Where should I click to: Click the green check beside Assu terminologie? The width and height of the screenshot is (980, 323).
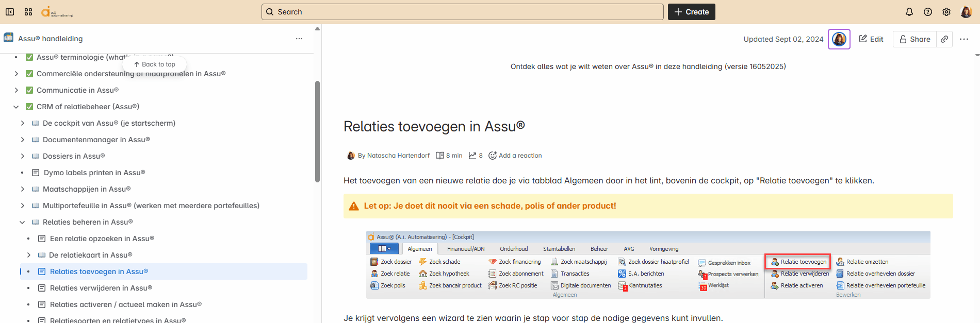tap(29, 57)
